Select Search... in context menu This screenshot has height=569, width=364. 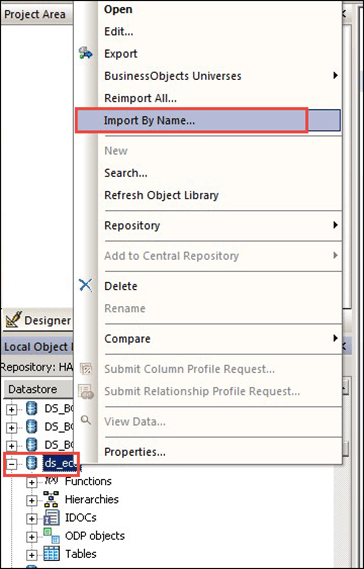point(126,173)
